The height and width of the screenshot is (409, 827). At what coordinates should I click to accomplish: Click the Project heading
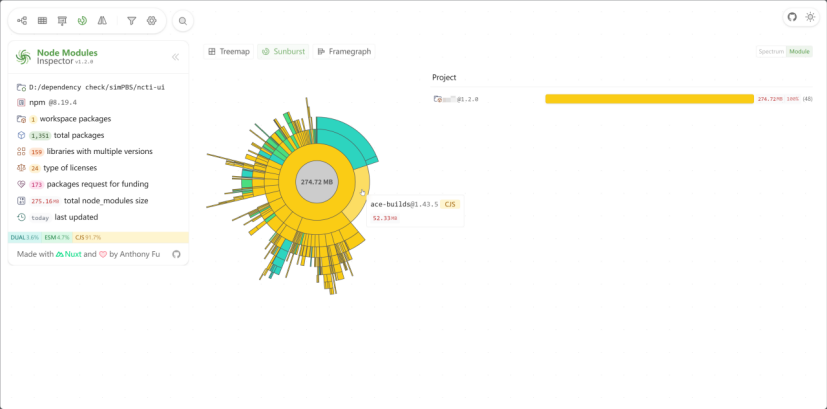tap(444, 77)
